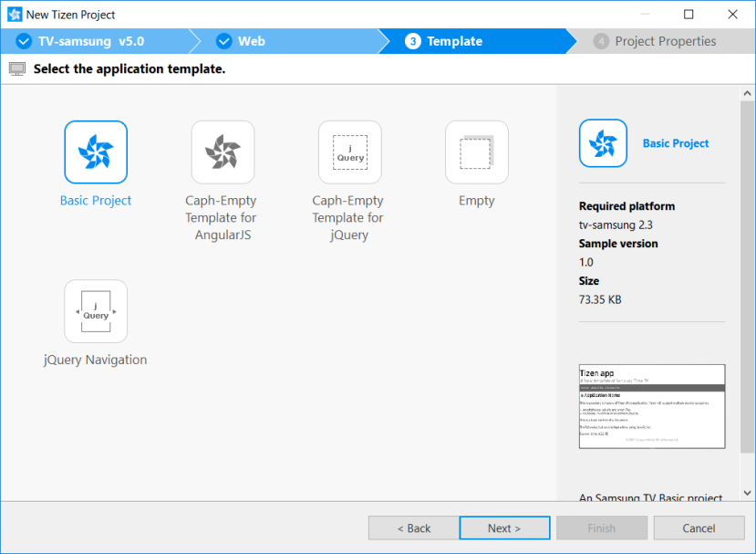Click the Tizen pinwheel logo in the title bar
The image size is (756, 554).
coord(15,14)
